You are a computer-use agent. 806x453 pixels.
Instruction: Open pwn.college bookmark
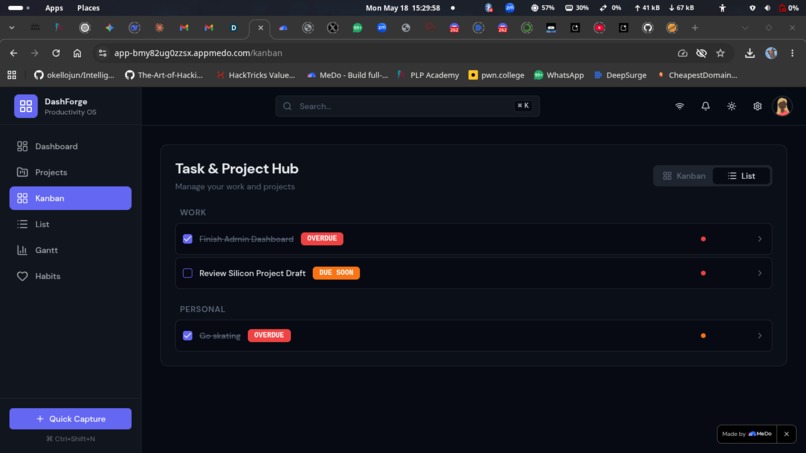[x=497, y=75]
